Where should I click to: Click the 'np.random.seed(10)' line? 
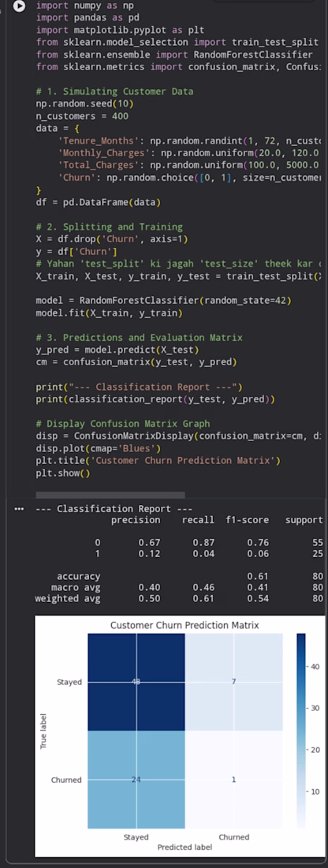pos(84,103)
